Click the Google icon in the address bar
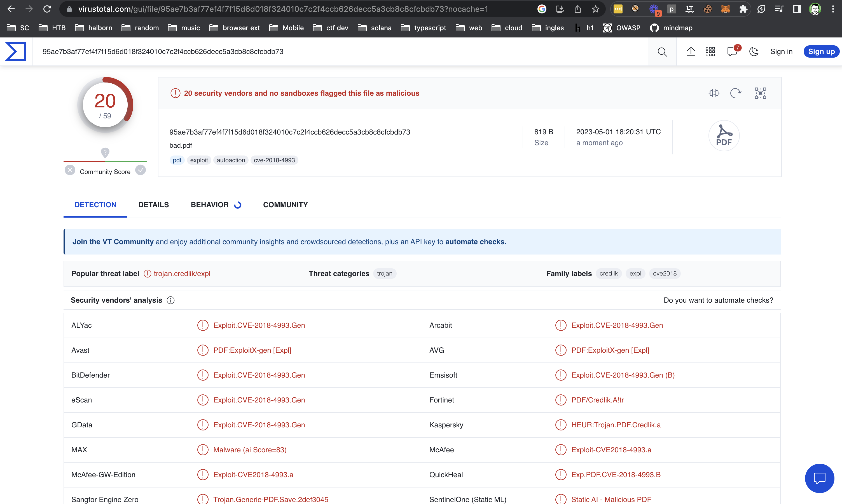This screenshot has height=504, width=842. (x=542, y=9)
